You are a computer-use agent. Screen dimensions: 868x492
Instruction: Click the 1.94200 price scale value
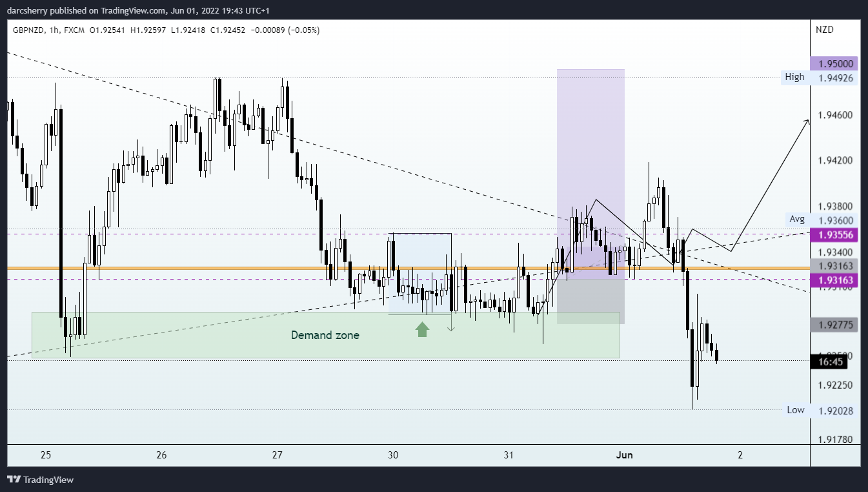tap(836, 161)
